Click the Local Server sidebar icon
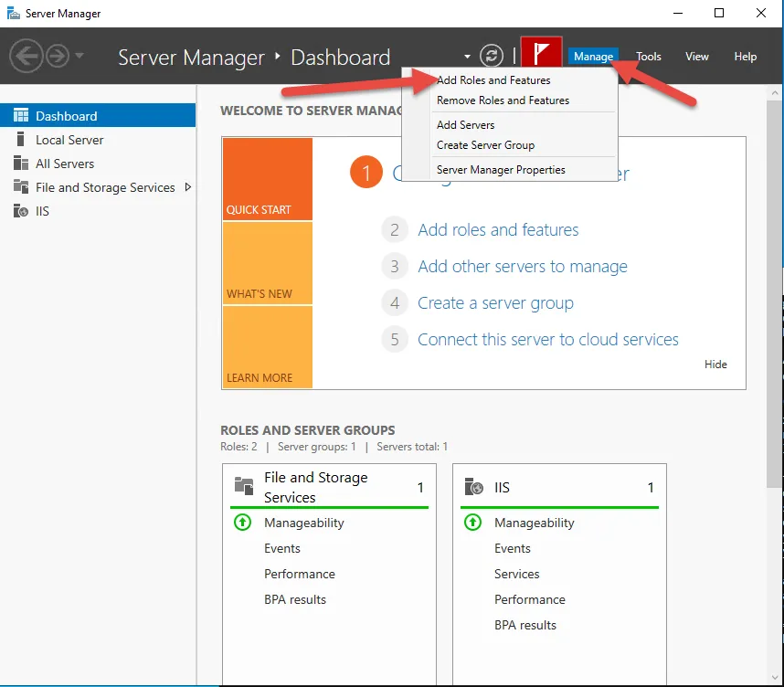 pyautogui.click(x=20, y=140)
